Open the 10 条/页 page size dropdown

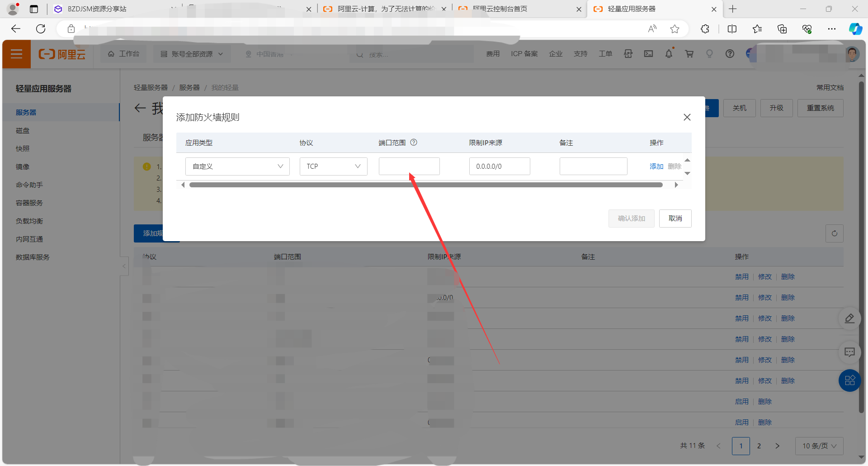(819, 446)
